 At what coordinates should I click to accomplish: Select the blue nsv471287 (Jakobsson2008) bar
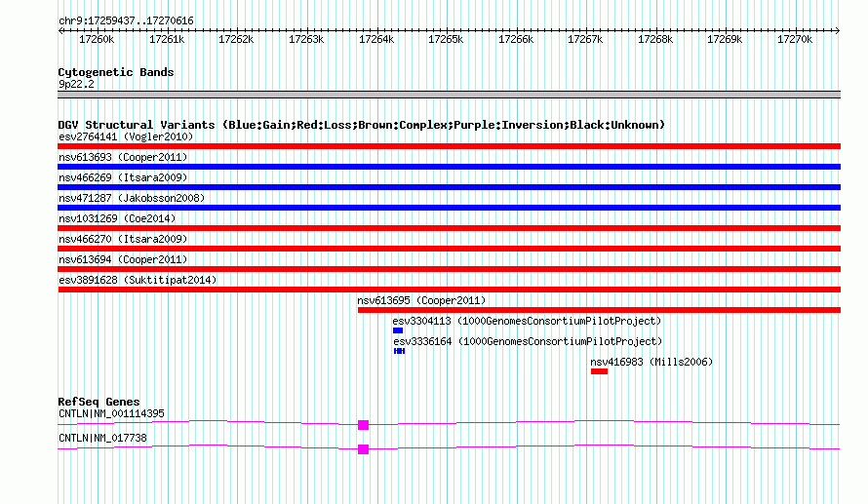[449, 208]
